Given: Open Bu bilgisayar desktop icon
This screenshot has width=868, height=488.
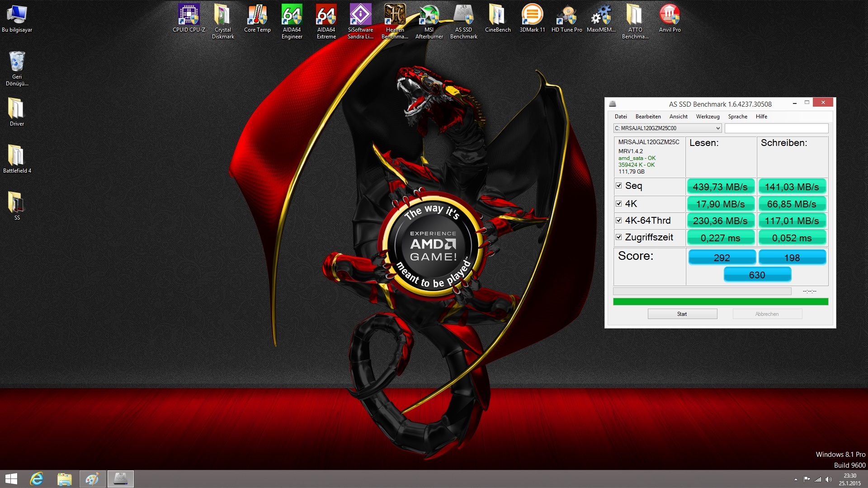Looking at the screenshot, I should [x=17, y=19].
